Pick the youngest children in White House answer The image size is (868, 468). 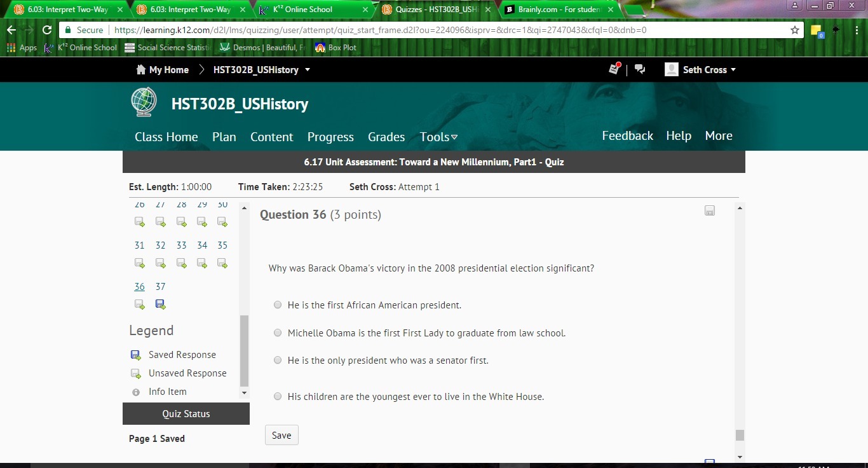point(278,396)
